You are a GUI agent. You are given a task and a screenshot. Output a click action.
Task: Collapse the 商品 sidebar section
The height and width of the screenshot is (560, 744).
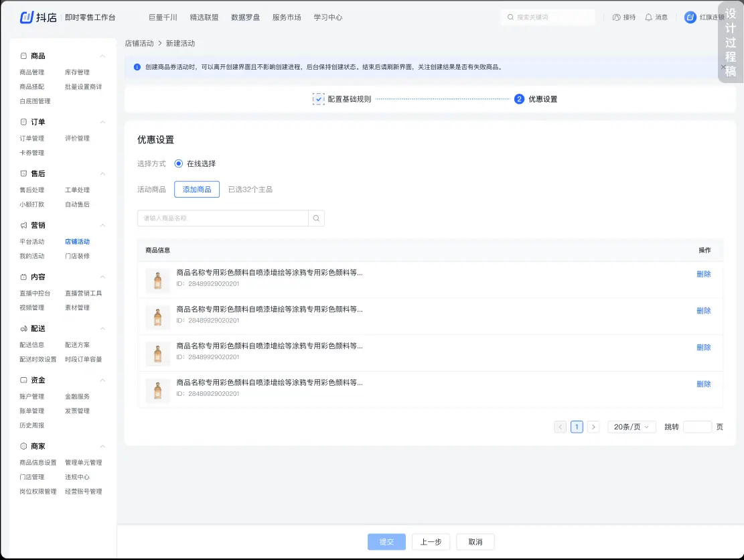click(x=102, y=56)
